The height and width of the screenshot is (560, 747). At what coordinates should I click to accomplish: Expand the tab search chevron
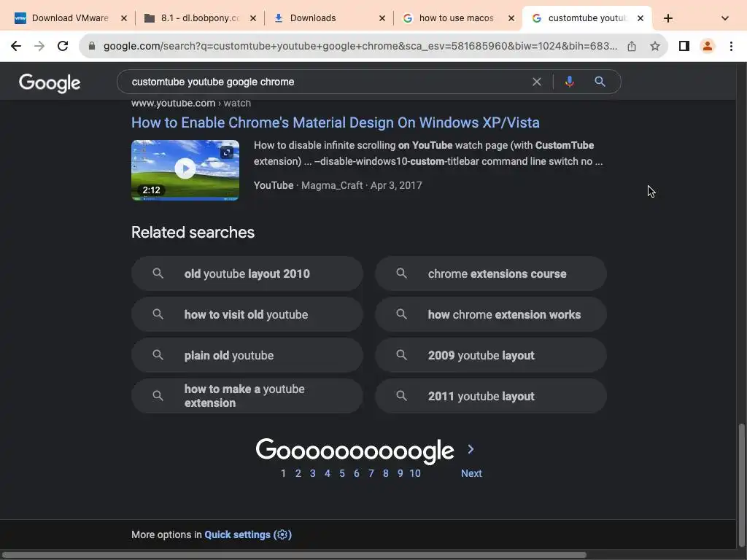725,18
